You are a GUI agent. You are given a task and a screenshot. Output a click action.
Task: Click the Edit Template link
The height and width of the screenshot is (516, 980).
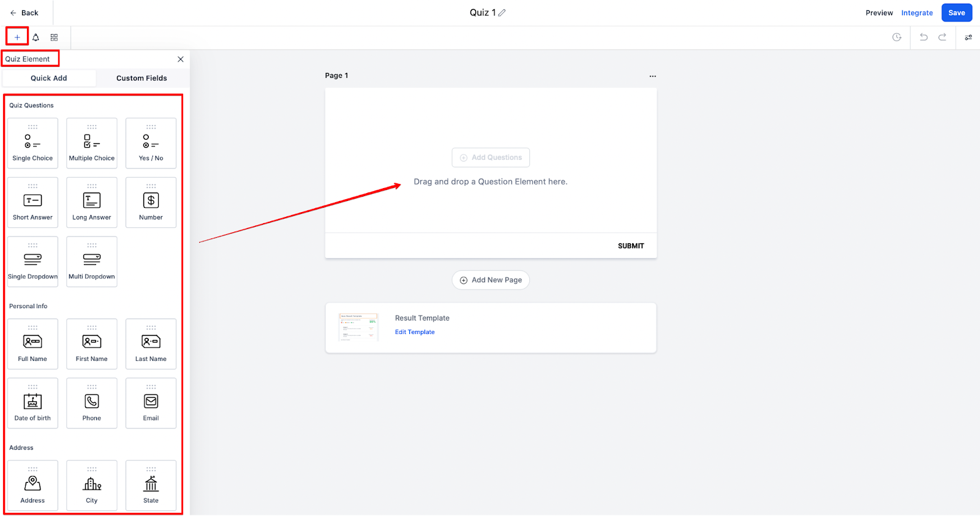pos(415,332)
